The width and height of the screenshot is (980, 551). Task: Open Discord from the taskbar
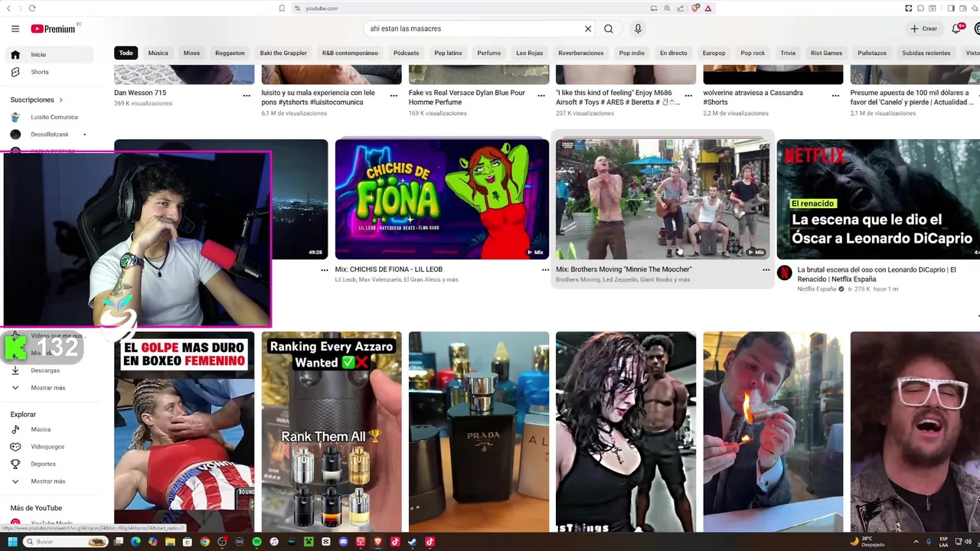pos(343,542)
